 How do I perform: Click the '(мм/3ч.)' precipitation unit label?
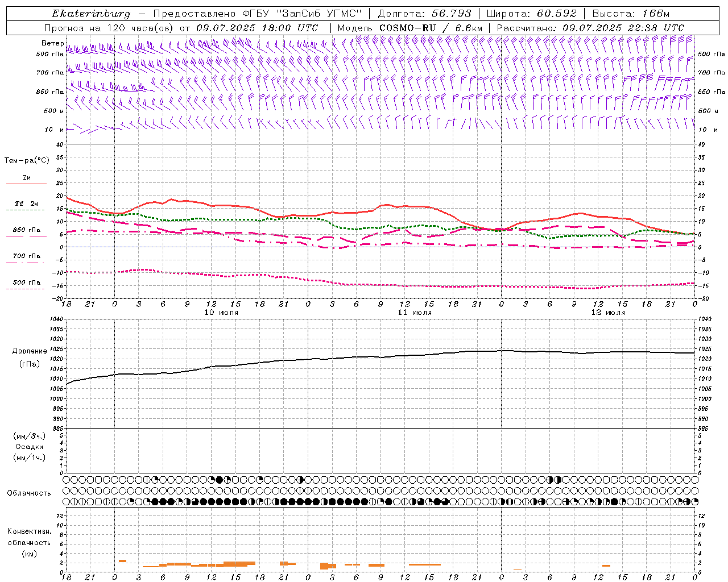[x=30, y=436]
